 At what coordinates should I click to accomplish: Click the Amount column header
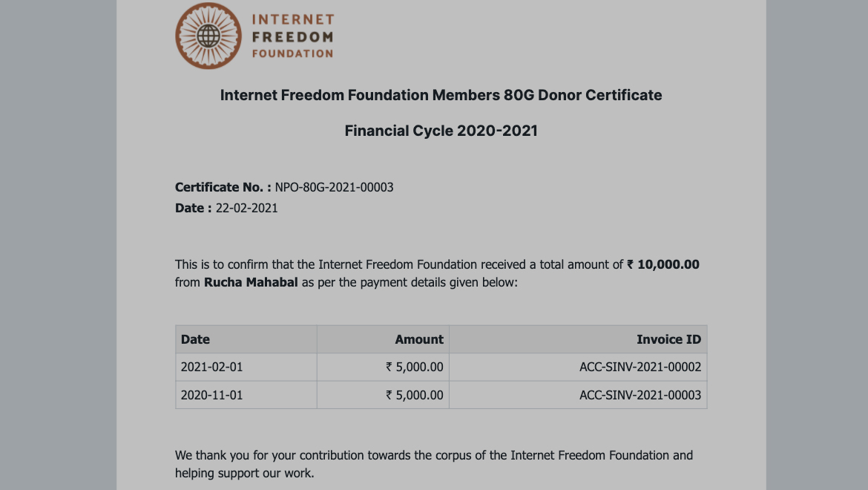[418, 339]
